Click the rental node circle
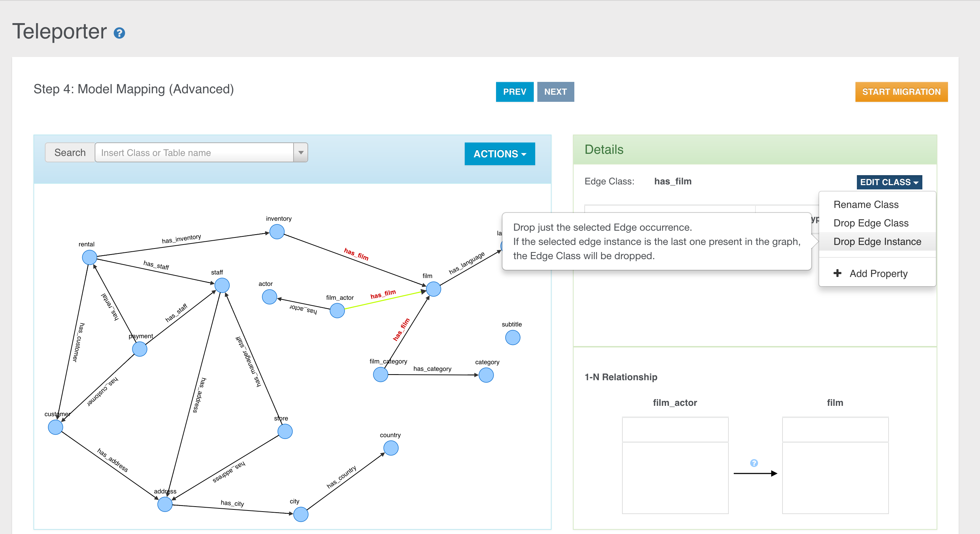Viewport: 980px width, 534px height. [89, 257]
